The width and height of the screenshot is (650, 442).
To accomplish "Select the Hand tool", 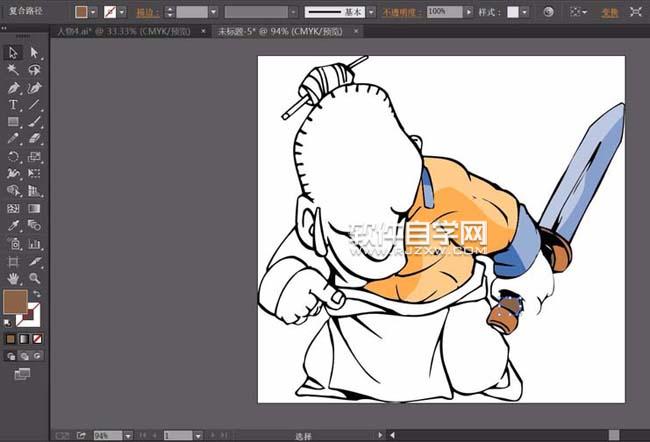I will [x=13, y=278].
